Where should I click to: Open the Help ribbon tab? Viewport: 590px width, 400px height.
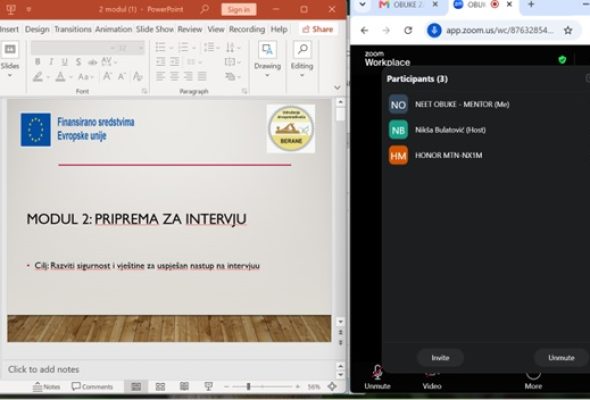click(279, 29)
